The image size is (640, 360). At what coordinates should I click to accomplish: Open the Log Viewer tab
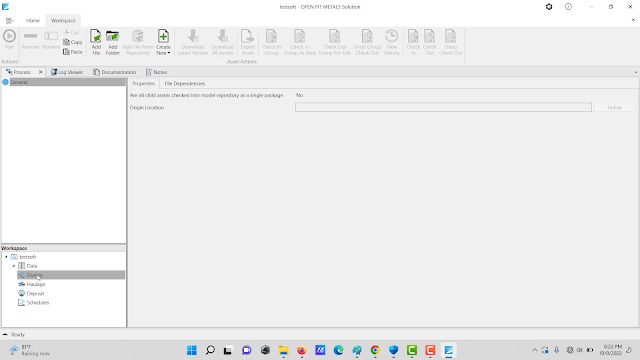coord(67,72)
